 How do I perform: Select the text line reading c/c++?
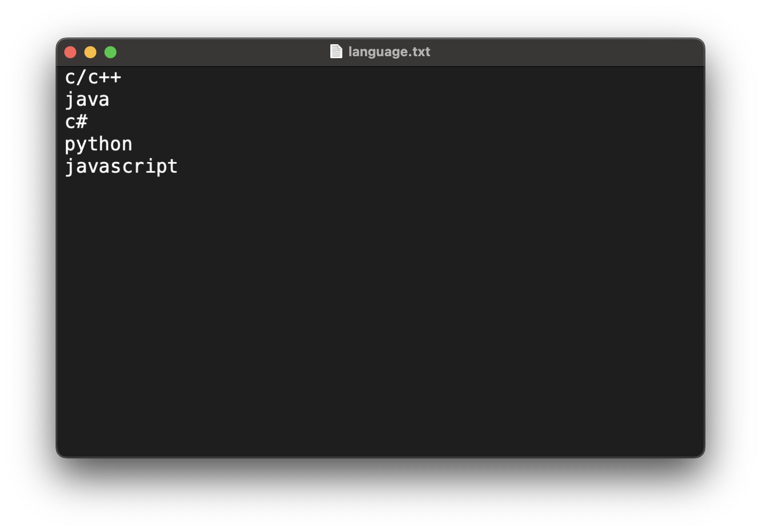pyautogui.click(x=93, y=77)
